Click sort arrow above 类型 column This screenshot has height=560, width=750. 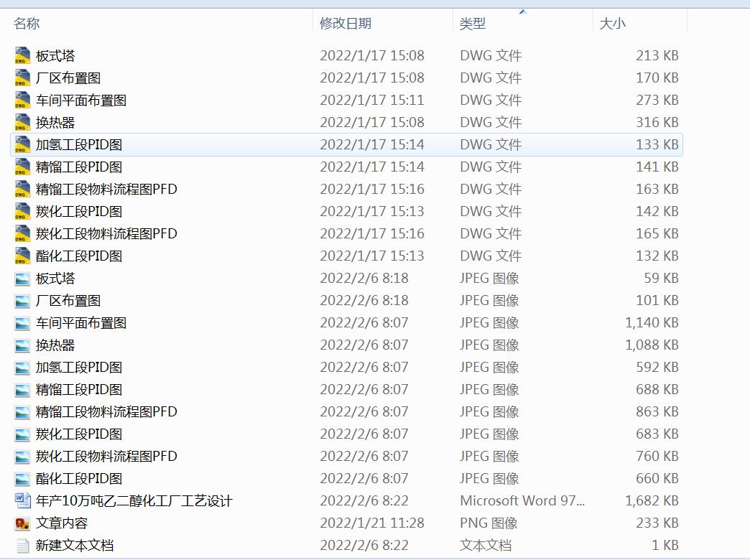click(x=523, y=11)
